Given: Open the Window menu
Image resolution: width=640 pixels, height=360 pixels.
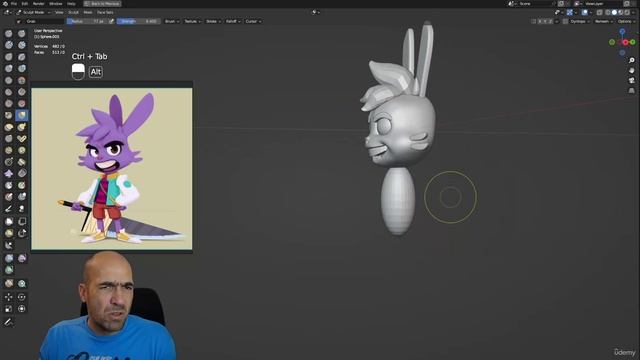Looking at the screenshot, I should coord(56,4).
